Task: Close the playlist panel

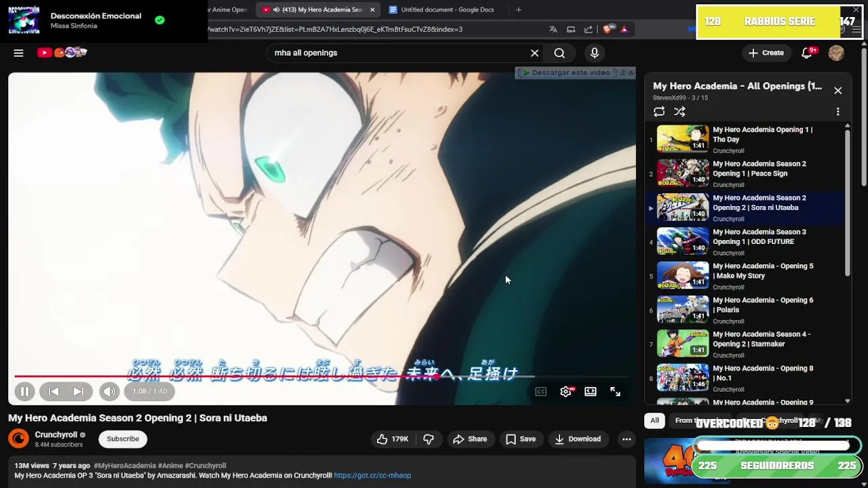Action: pyautogui.click(x=837, y=90)
